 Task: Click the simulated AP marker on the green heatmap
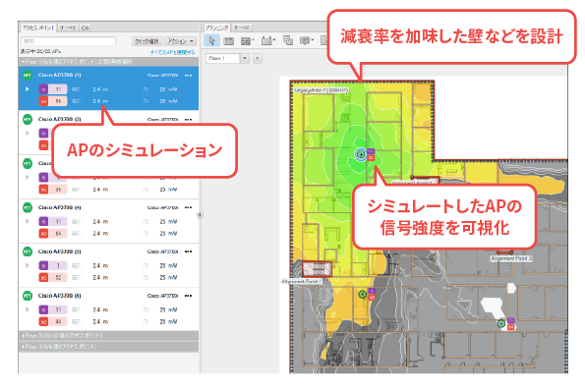(361, 154)
